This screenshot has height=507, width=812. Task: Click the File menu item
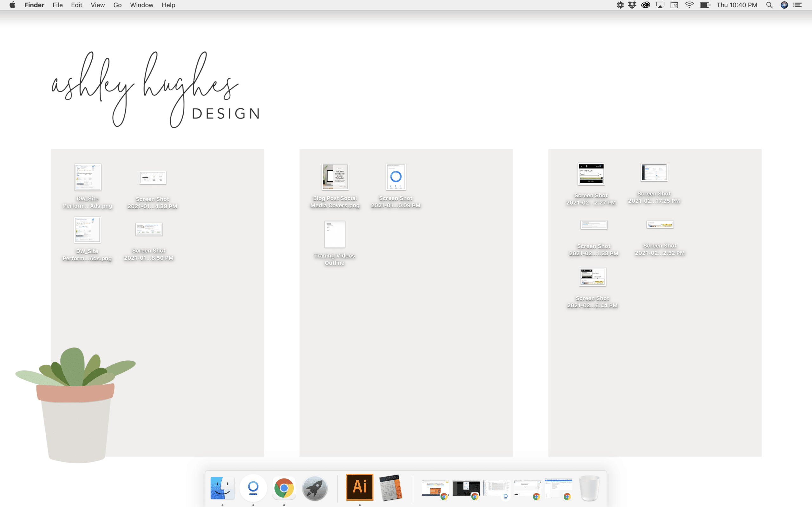[x=57, y=5]
